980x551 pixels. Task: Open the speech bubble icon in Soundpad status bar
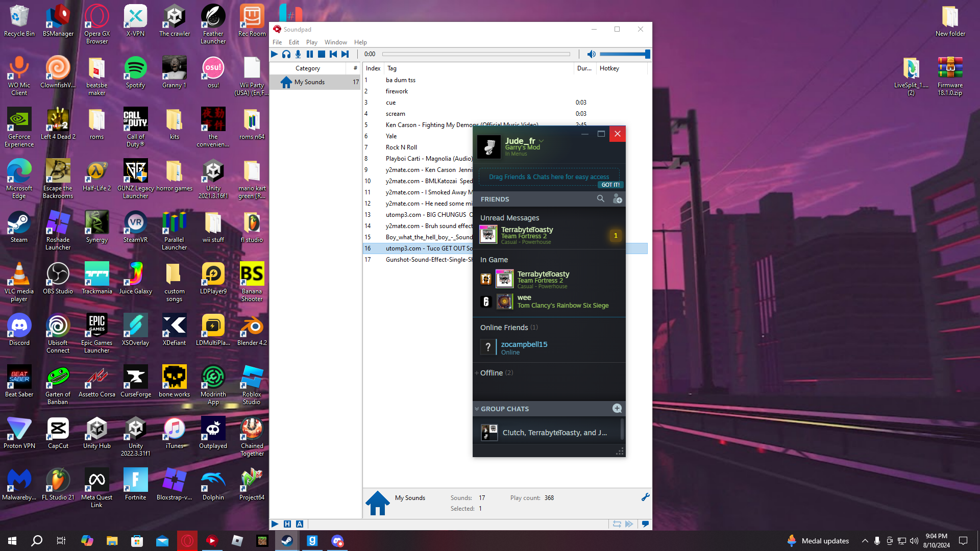coord(645,524)
